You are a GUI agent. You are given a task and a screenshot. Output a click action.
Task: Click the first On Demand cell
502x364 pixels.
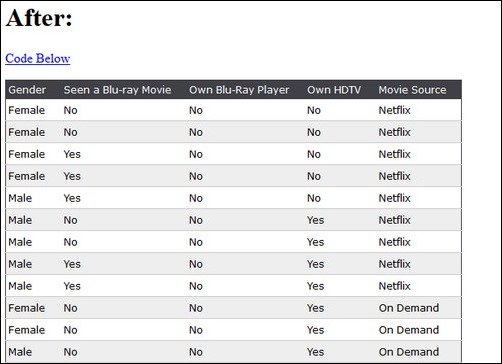click(x=409, y=308)
